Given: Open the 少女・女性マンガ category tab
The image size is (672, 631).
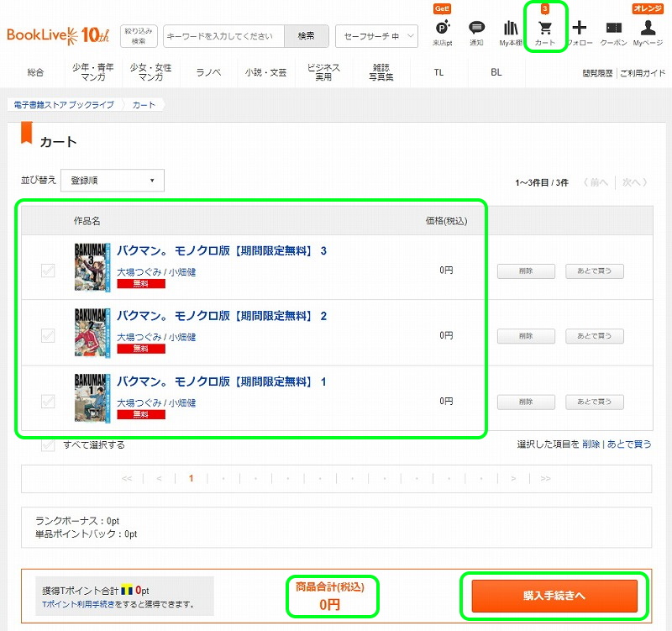Looking at the screenshot, I should click(151, 72).
